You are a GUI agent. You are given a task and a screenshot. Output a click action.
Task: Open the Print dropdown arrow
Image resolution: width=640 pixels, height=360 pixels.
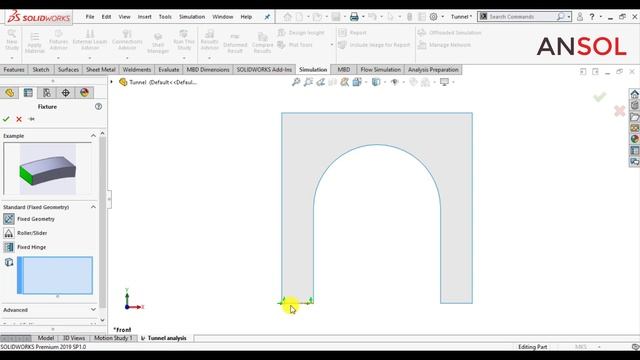click(x=363, y=17)
